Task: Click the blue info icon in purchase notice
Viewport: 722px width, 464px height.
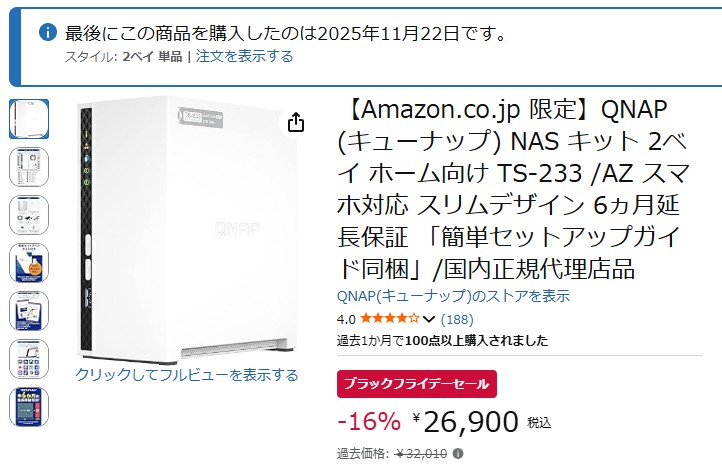Action: [47, 33]
